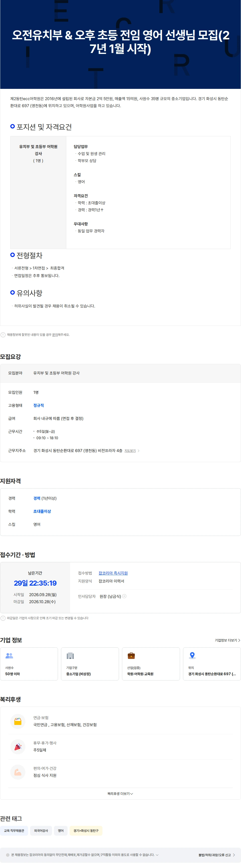Click the 외국어강사 tag
241x868 pixels.
[41, 831]
